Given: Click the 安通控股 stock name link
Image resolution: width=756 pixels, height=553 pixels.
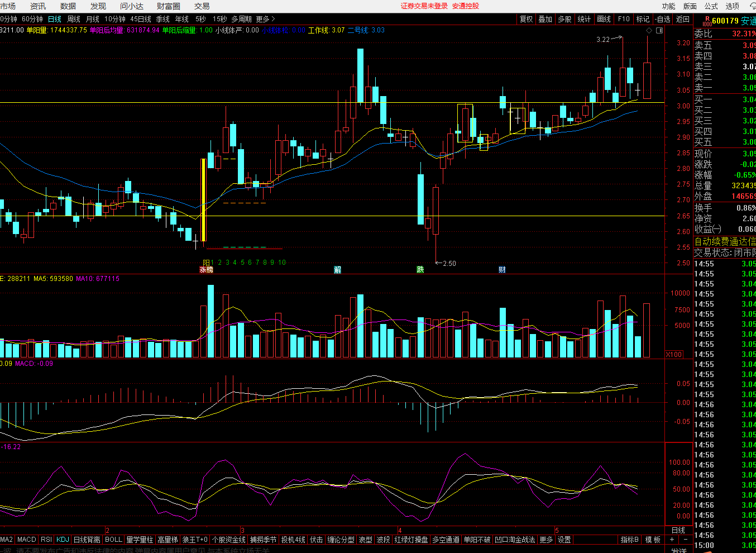Looking at the screenshot, I should coord(466,6).
